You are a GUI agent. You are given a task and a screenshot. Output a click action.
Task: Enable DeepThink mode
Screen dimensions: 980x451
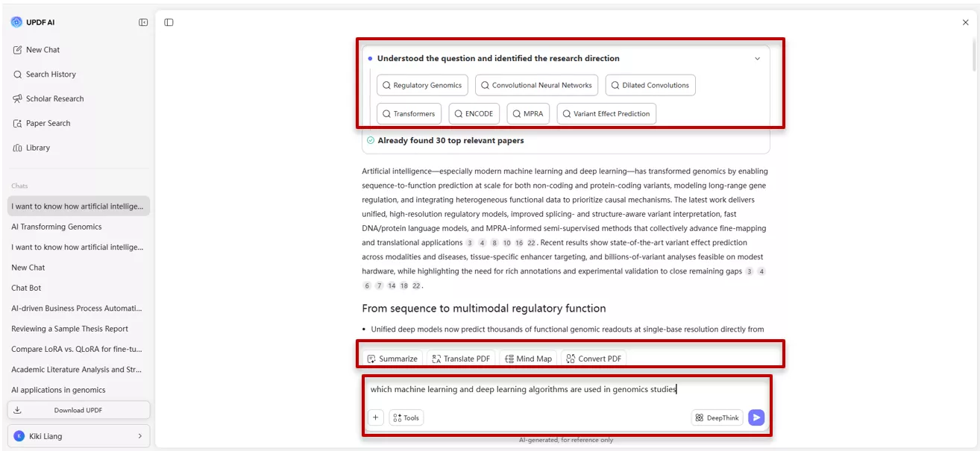716,417
